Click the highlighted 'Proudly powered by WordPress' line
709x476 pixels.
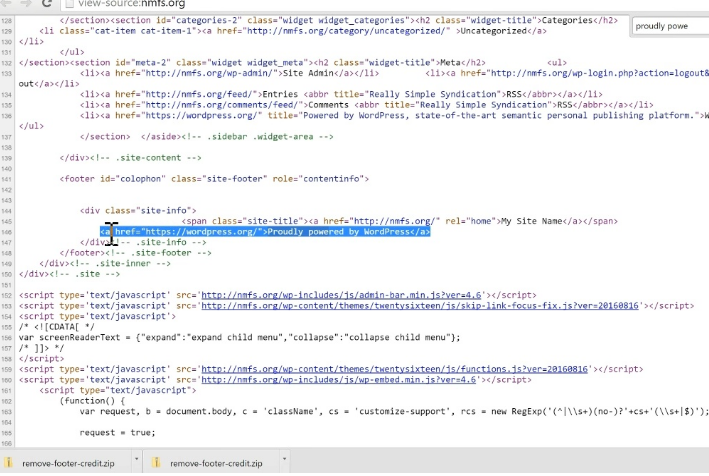click(265, 232)
